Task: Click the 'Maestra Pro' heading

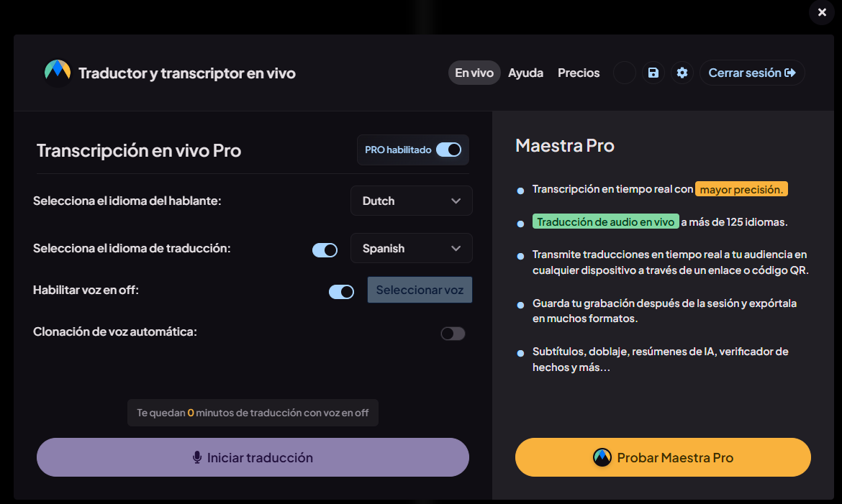Action: 565,145
